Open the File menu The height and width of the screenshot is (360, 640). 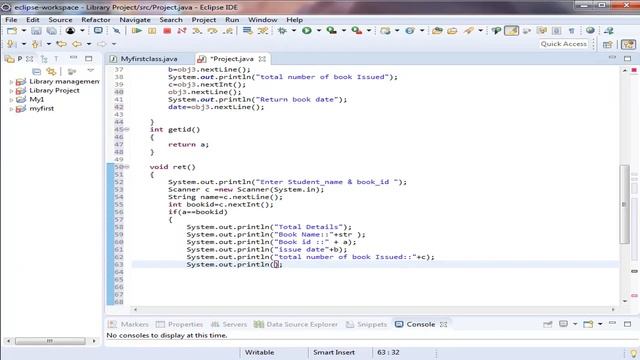tap(11, 20)
